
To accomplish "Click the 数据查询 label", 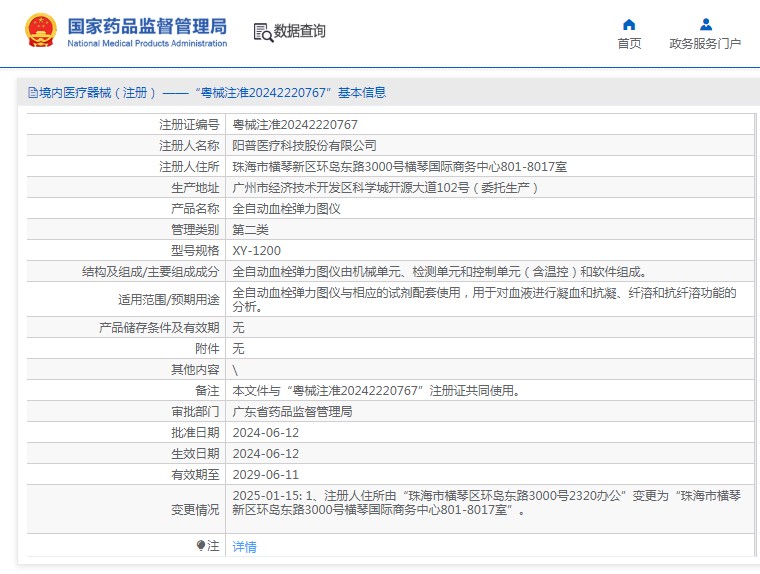I will click(x=300, y=31).
